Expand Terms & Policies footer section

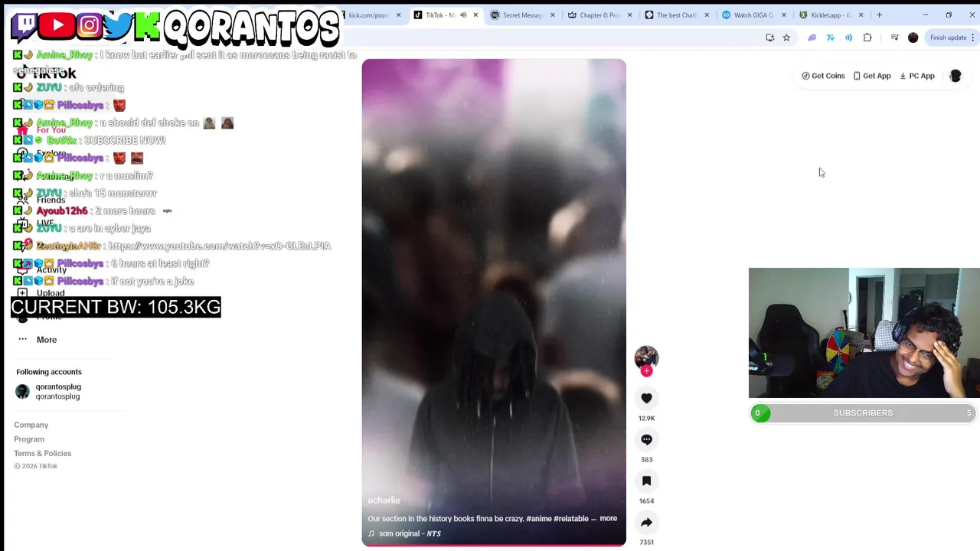(x=42, y=454)
